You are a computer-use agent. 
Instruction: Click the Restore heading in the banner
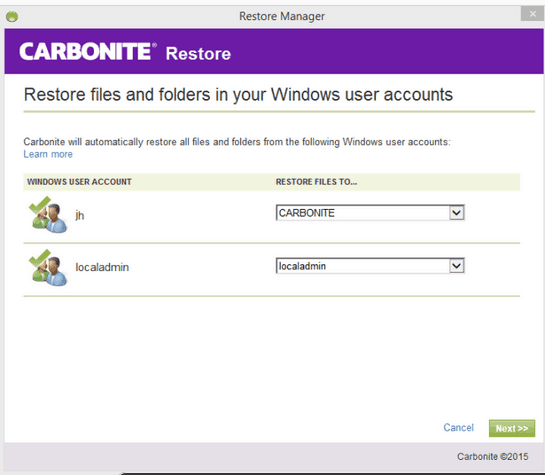tap(198, 54)
